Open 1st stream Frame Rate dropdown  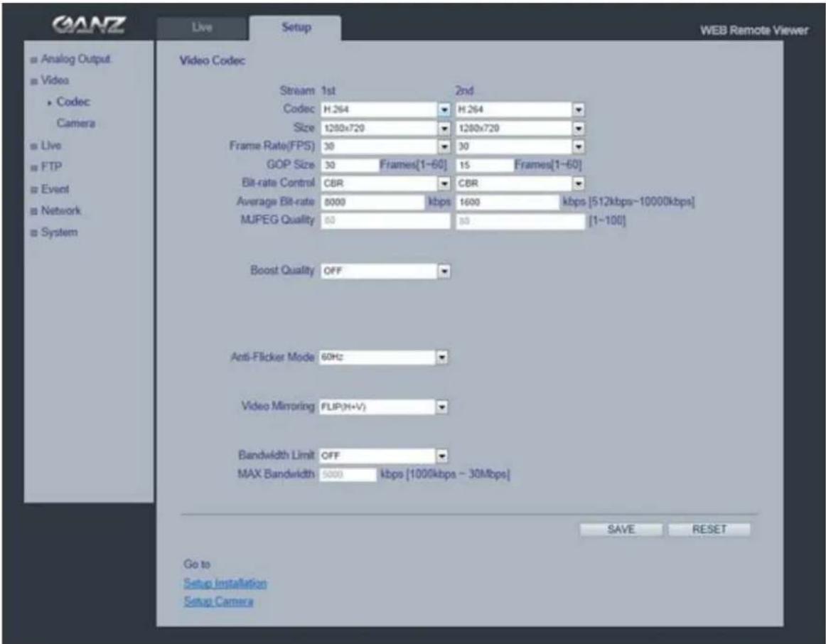[x=385, y=146]
